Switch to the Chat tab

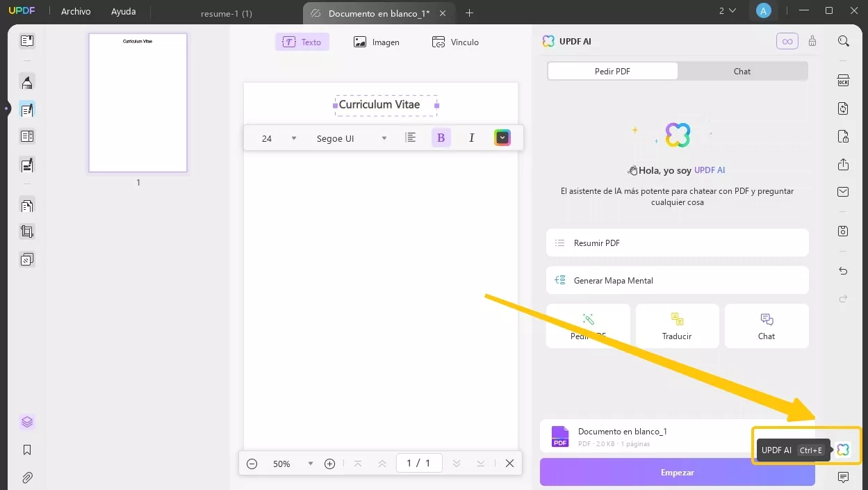pos(742,71)
